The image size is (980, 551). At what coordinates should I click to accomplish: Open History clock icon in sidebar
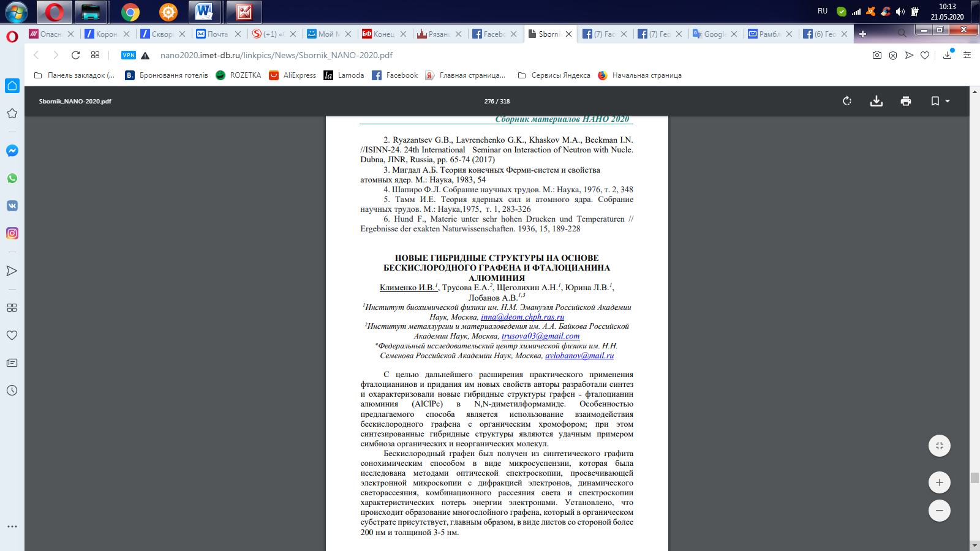click(12, 390)
